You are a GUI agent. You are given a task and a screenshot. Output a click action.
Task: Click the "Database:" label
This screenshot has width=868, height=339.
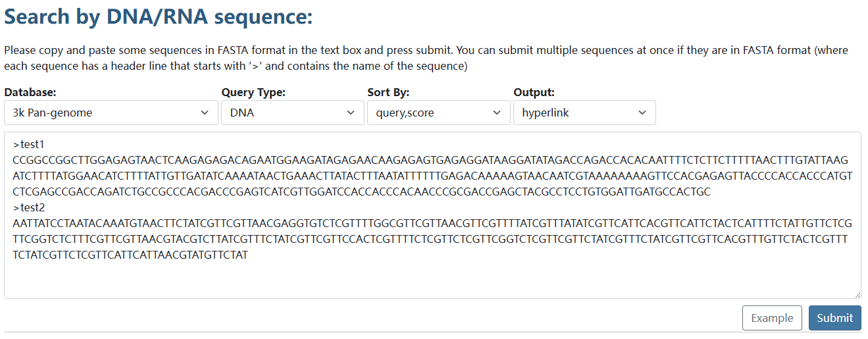point(30,92)
